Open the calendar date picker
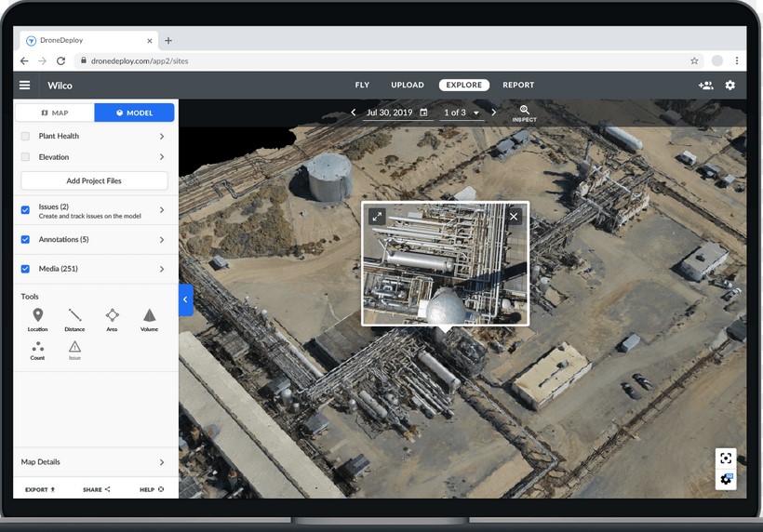763x532 pixels. [x=423, y=113]
